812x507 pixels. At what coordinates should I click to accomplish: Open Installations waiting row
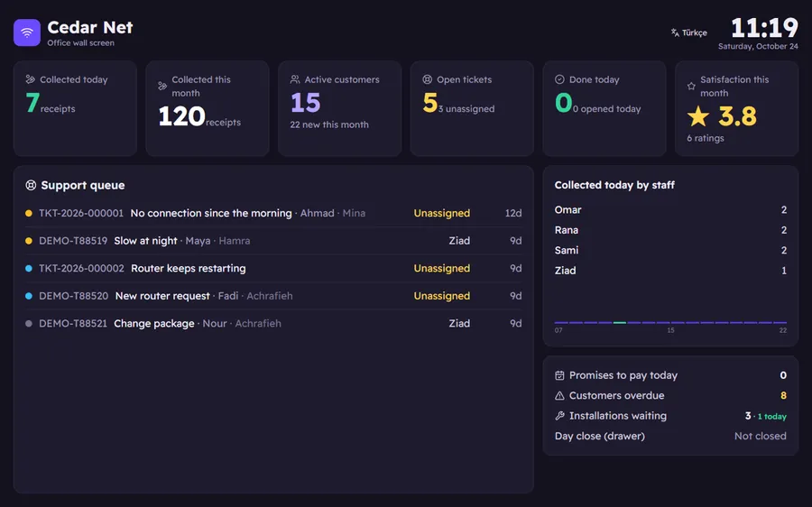(670, 416)
